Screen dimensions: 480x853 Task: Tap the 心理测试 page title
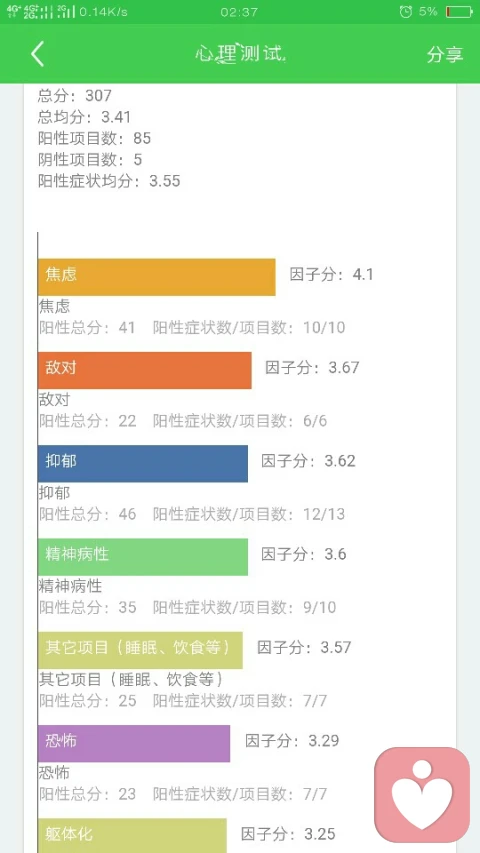240,54
